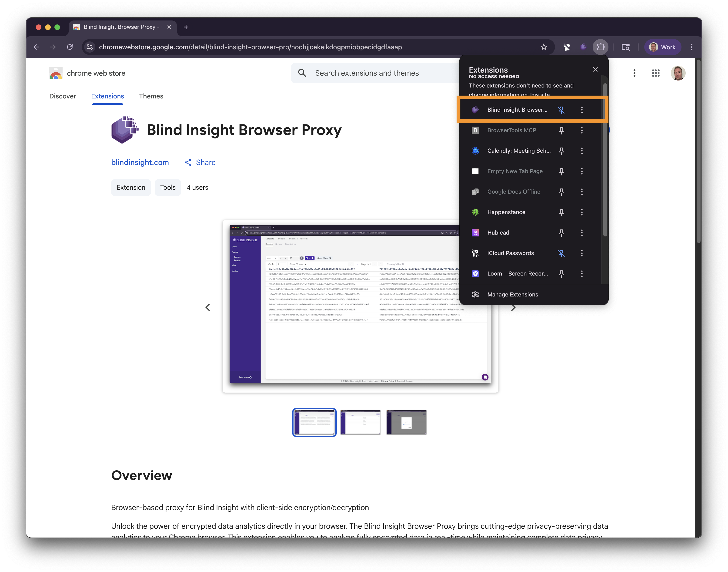728x572 pixels.
Task: Open more options for Empty New Tab Page
Action: click(582, 171)
